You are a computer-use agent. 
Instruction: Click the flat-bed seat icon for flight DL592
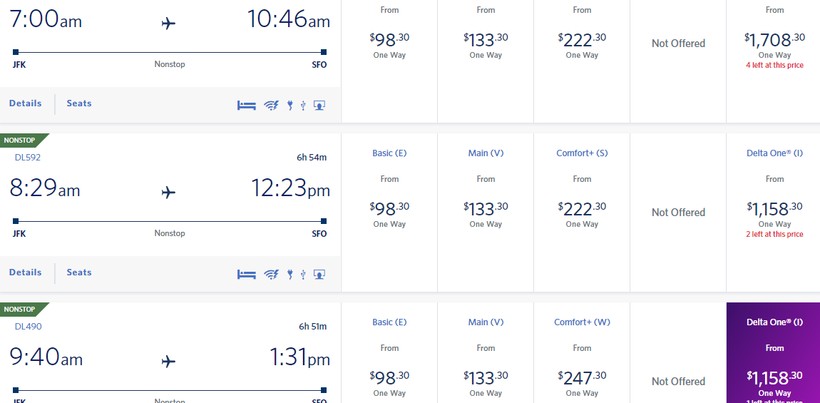point(246,274)
